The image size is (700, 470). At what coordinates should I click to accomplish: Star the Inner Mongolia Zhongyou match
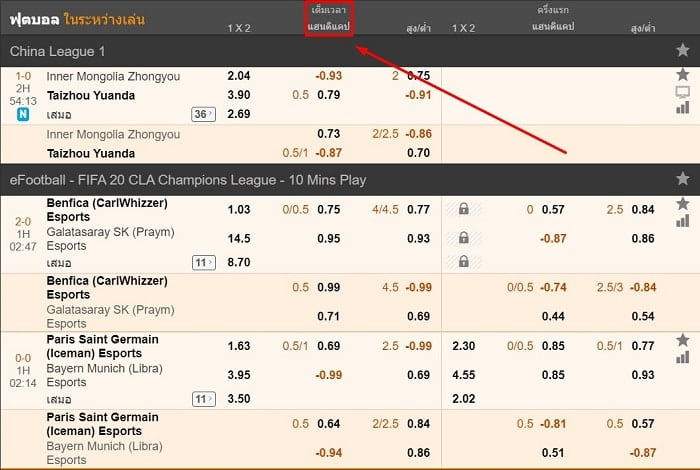pyautogui.click(x=682, y=74)
